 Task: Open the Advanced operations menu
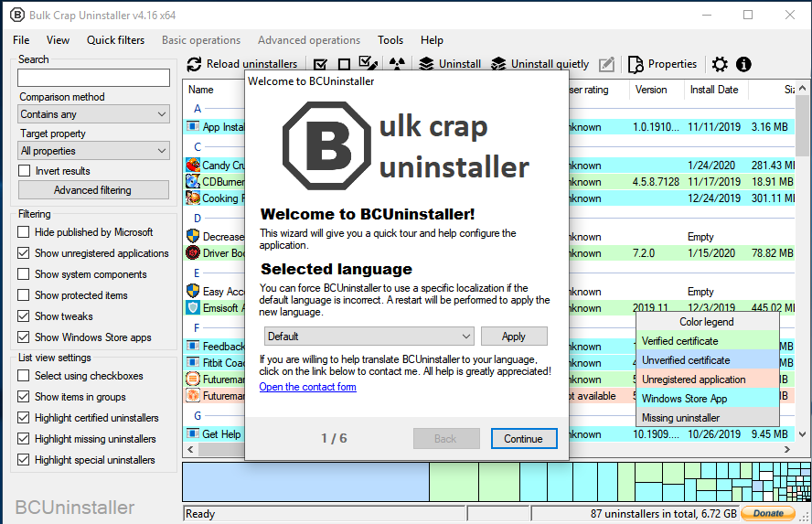(x=309, y=40)
